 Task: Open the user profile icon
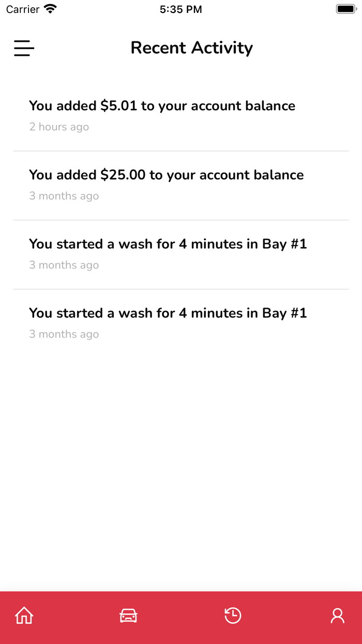point(338,616)
